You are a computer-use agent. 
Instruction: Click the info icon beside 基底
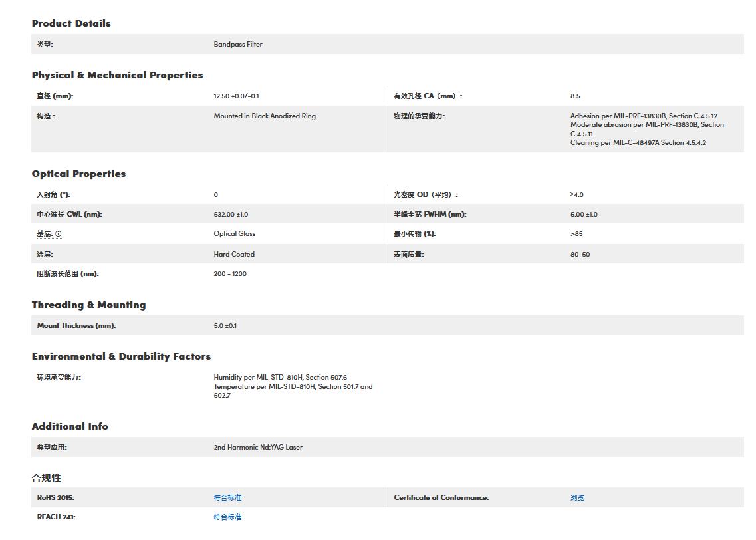tap(59, 234)
